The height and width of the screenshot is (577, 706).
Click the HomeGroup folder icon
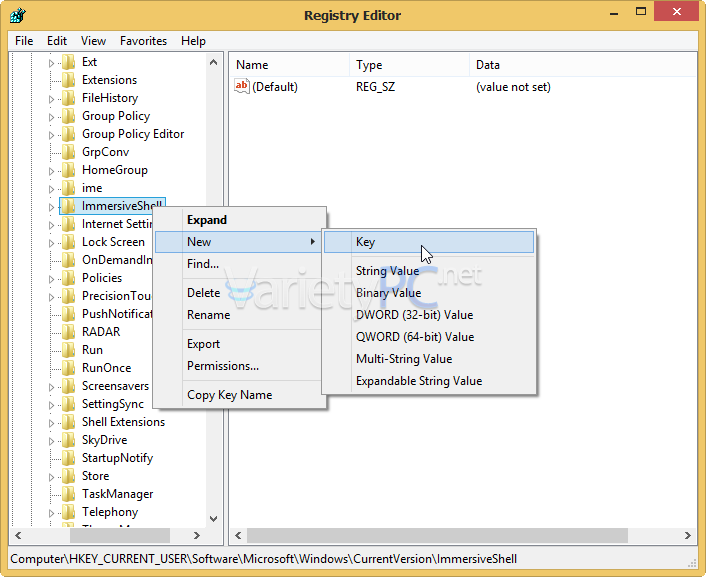pos(68,170)
